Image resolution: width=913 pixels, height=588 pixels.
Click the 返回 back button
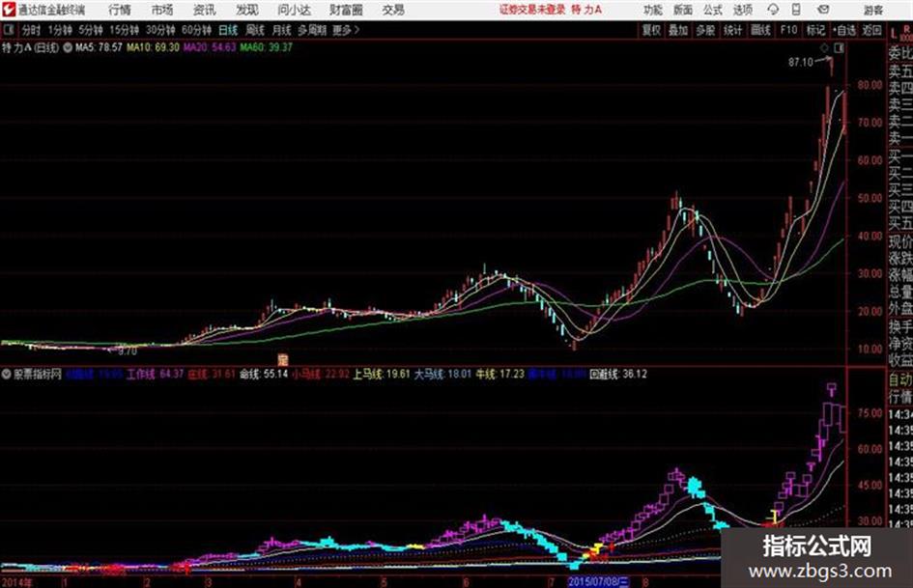point(871,30)
